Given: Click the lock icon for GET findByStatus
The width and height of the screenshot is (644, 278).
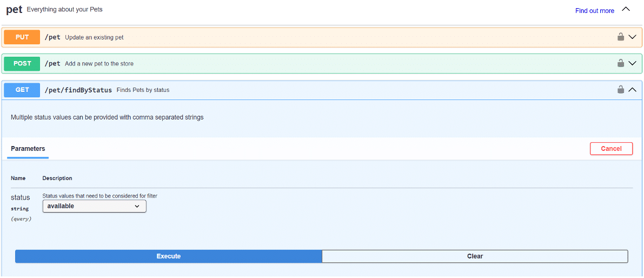Looking at the screenshot, I should point(621,90).
